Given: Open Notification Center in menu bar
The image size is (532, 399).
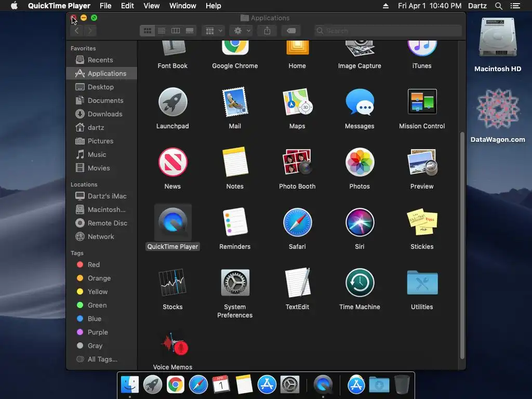Looking at the screenshot, I should pyautogui.click(x=515, y=6).
